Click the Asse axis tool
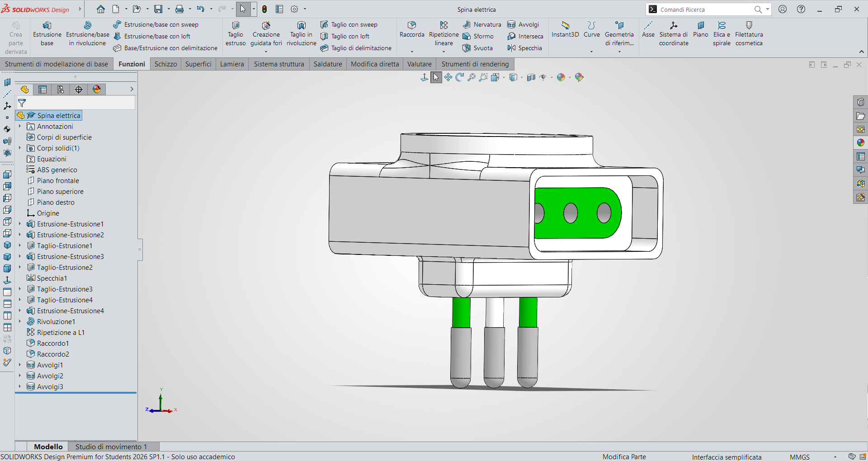This screenshot has height=461, width=868. pos(648,29)
